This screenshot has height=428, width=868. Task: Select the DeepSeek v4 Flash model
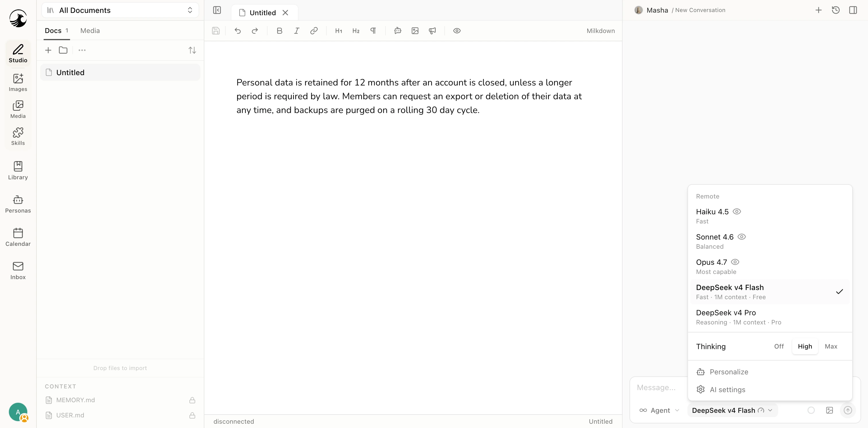point(770,292)
